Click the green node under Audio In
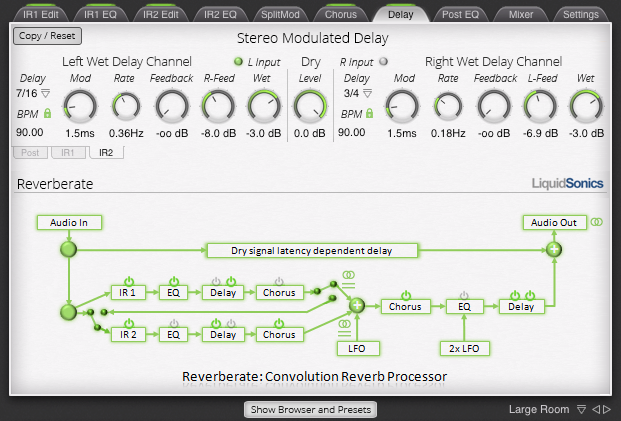 click(x=69, y=250)
